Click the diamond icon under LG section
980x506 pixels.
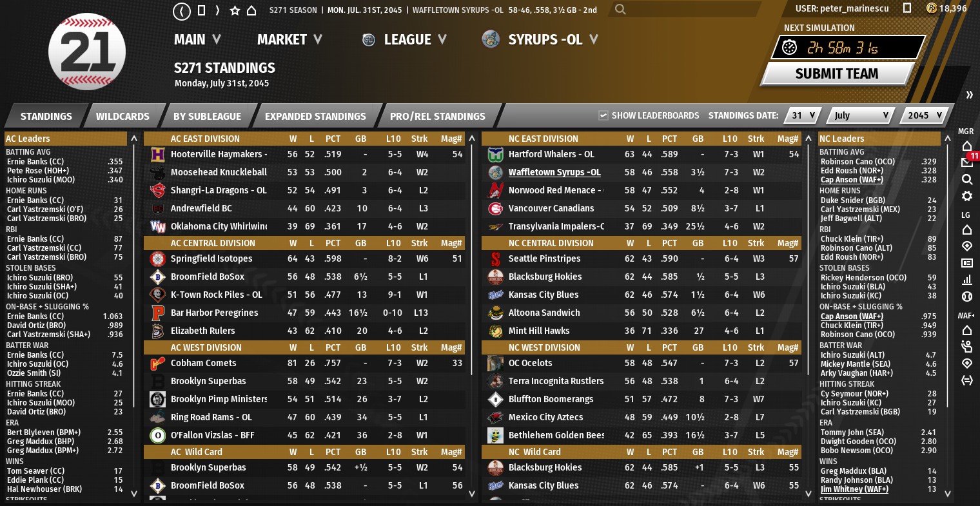pyautogui.click(x=966, y=246)
